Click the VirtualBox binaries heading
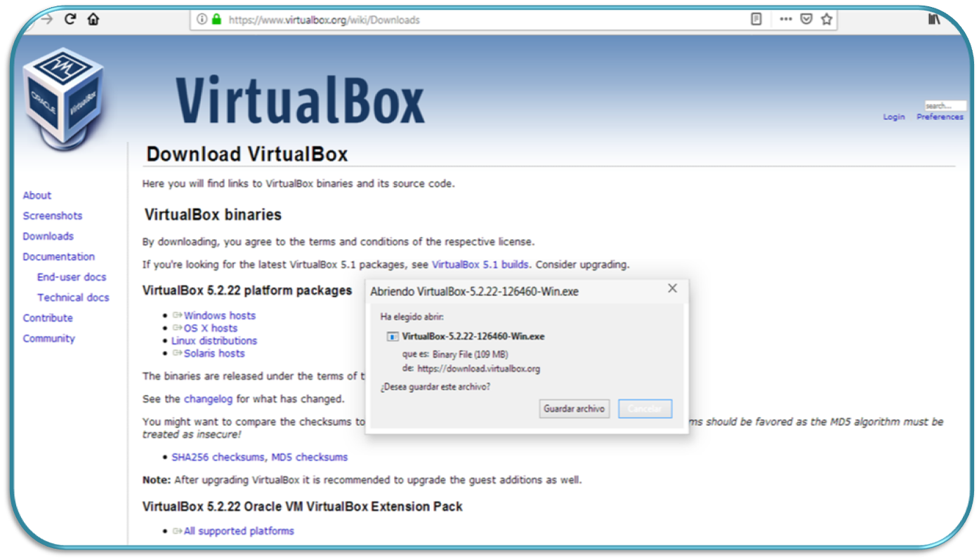Screen dimensions: 979x560 (213, 215)
